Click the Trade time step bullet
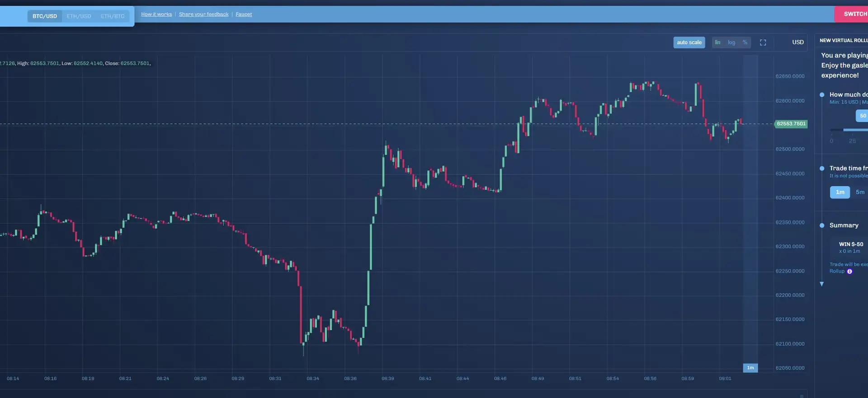 [x=822, y=169]
